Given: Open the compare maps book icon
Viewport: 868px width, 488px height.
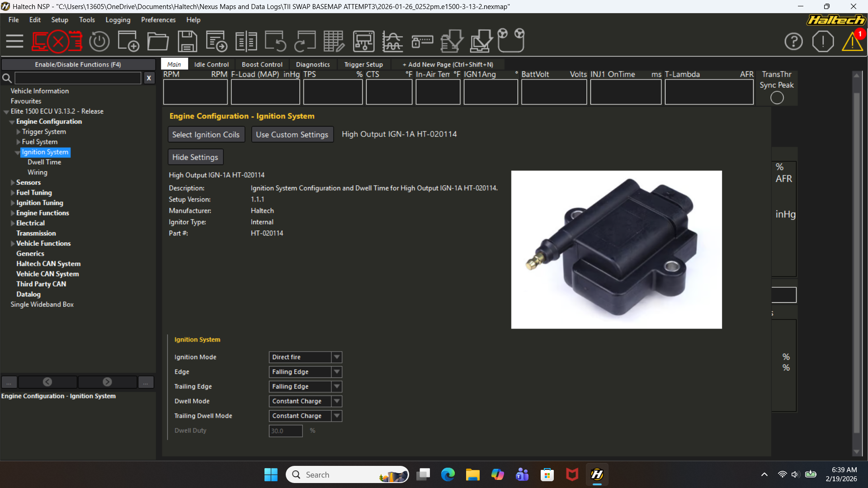Looking at the screenshot, I should click(x=246, y=42).
